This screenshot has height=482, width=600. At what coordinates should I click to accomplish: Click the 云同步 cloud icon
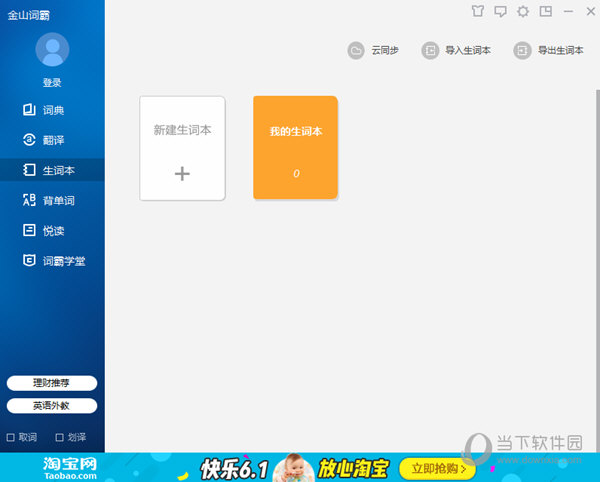coord(356,50)
